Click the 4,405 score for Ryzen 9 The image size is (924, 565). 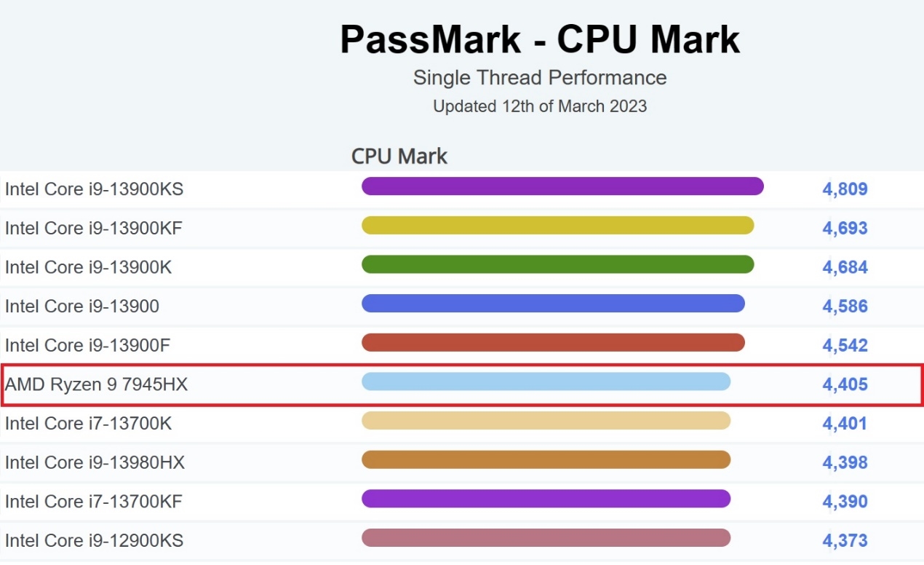coord(845,384)
